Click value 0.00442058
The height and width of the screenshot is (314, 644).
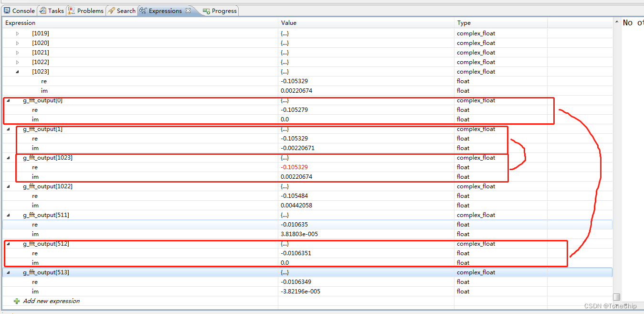(296, 206)
